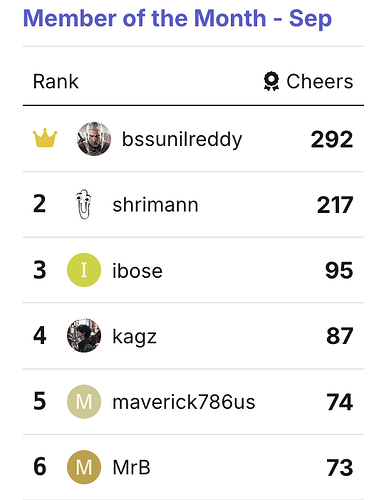This screenshot has width=388, height=500.
Task: Click the Rank column header
Action: coord(56,81)
